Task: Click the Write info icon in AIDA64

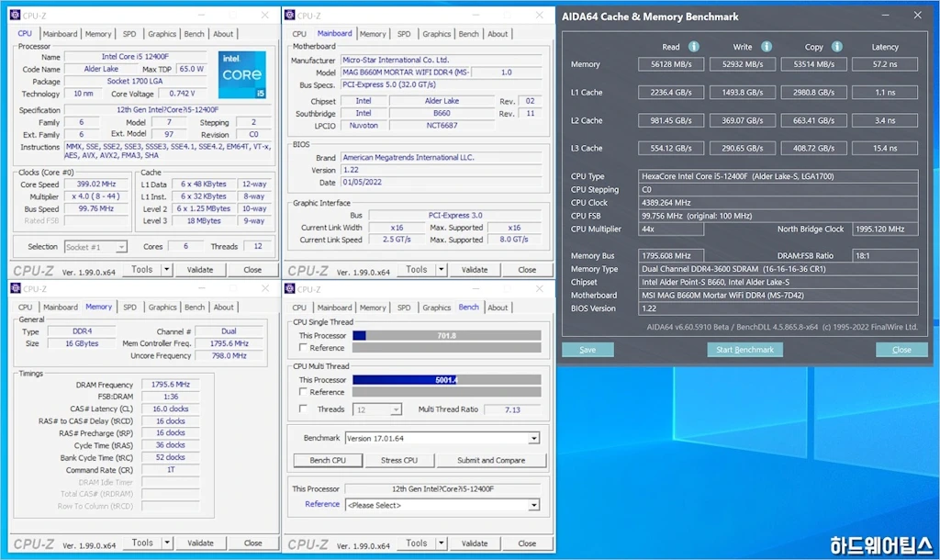Action: coord(767,47)
